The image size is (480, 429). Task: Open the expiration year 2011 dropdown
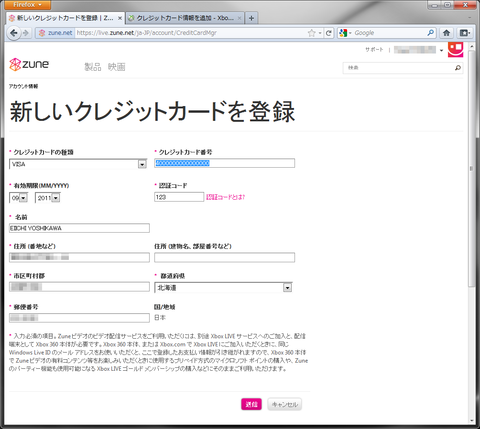pyautogui.click(x=56, y=198)
